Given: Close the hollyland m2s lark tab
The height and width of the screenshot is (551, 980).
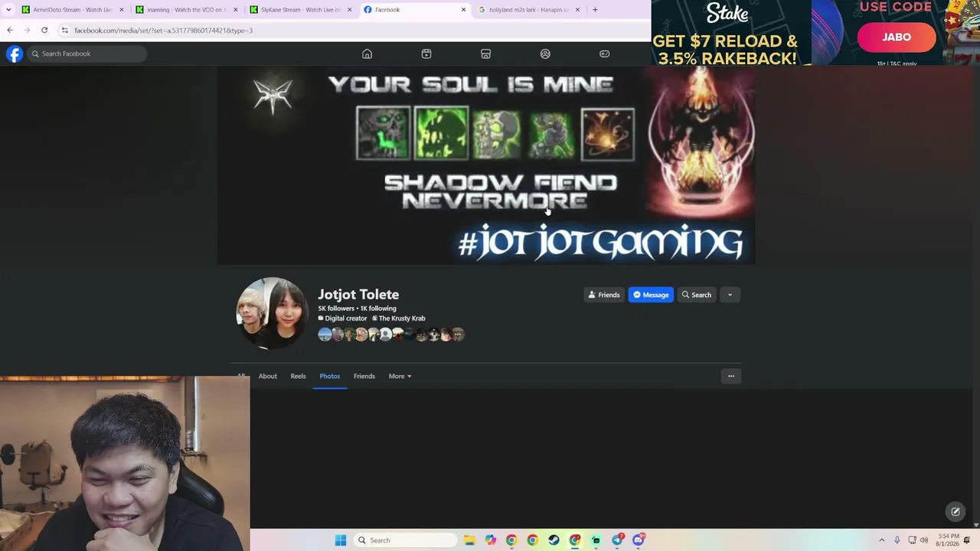Looking at the screenshot, I should click(577, 10).
